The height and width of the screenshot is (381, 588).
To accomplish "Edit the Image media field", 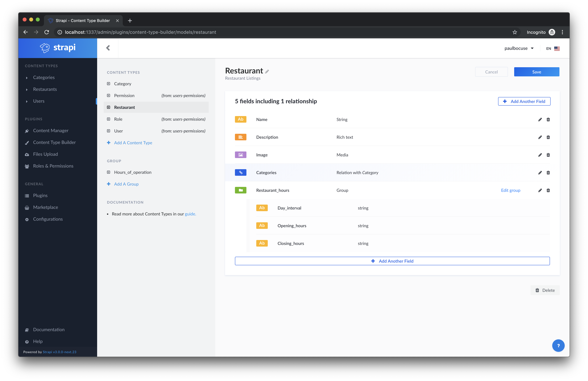I will pos(540,155).
